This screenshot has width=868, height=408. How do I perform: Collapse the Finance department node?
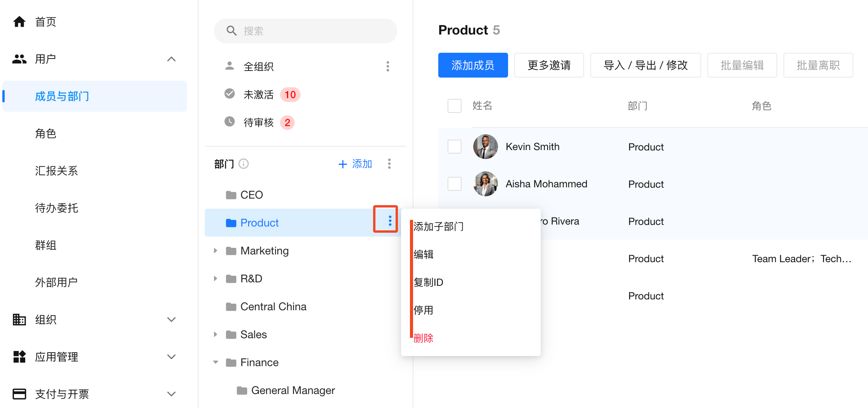216,362
